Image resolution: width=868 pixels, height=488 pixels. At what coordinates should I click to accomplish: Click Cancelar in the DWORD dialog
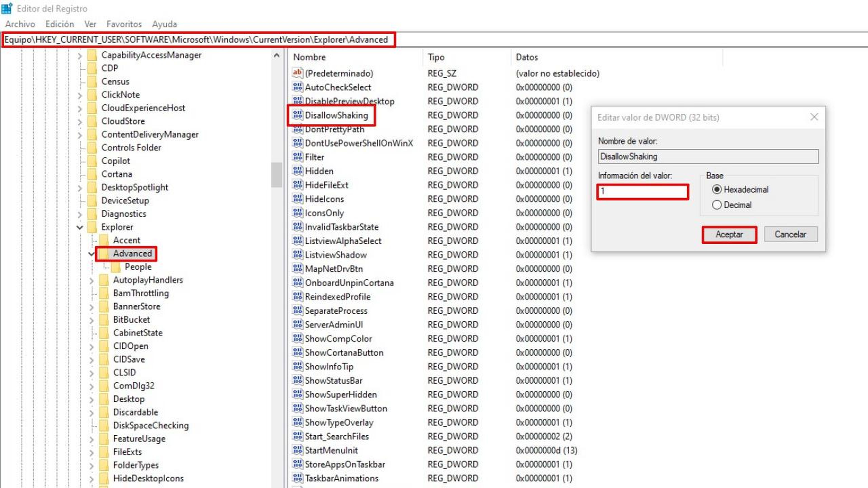tap(790, 234)
